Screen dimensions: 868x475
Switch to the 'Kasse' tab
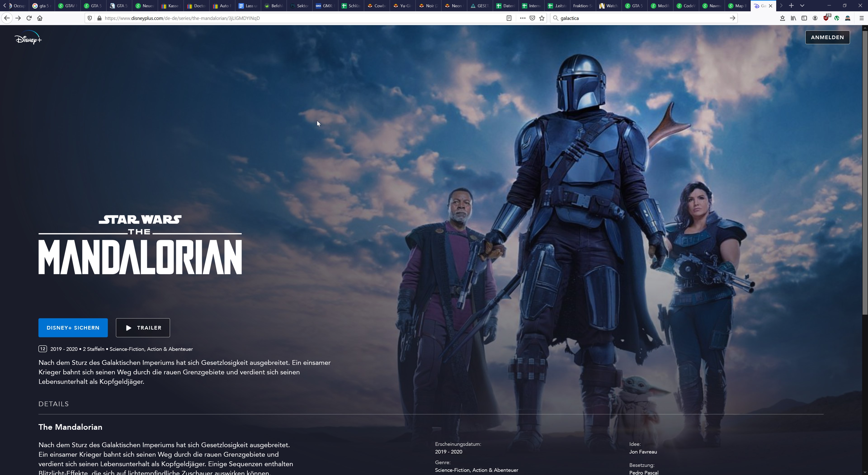[x=170, y=6]
